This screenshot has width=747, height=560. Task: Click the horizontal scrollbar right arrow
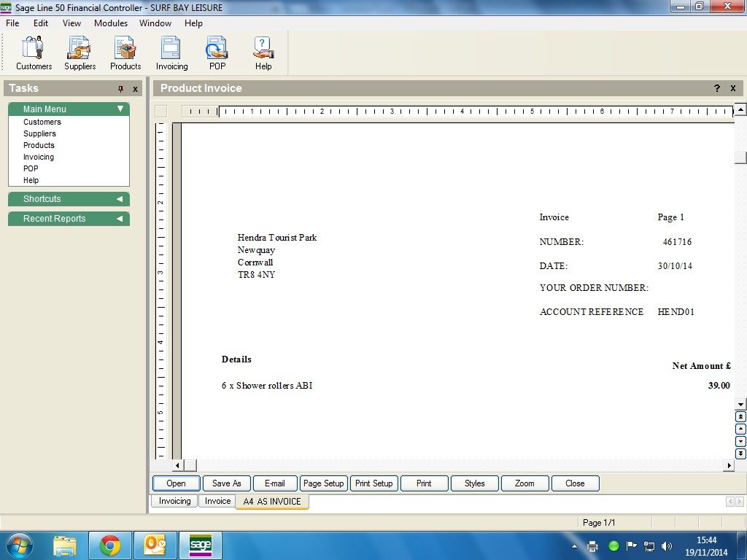click(x=729, y=466)
